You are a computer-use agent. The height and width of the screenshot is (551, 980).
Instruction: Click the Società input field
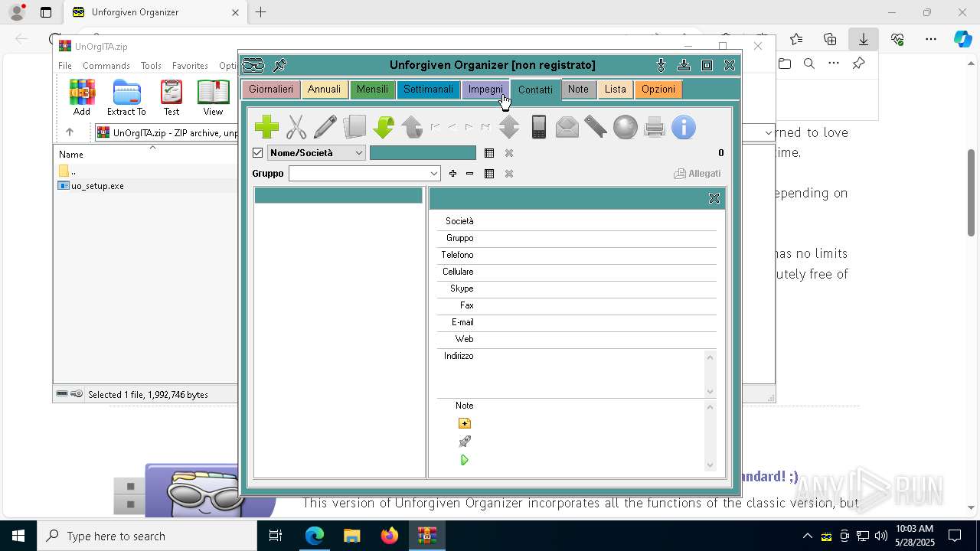coord(596,221)
